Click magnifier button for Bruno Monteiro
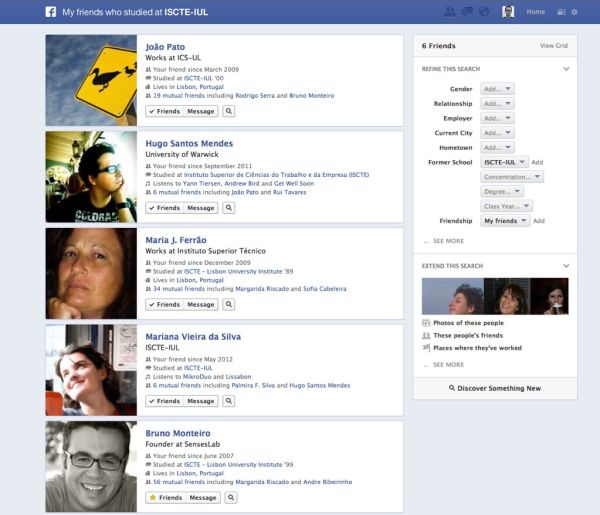This screenshot has height=515, width=600. [231, 498]
